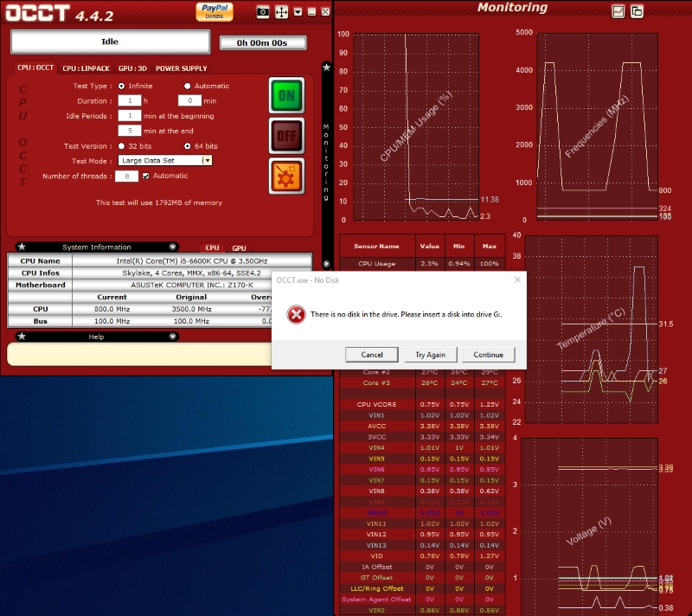Select the Automatic test type
692x616 pixels.
pos(188,86)
